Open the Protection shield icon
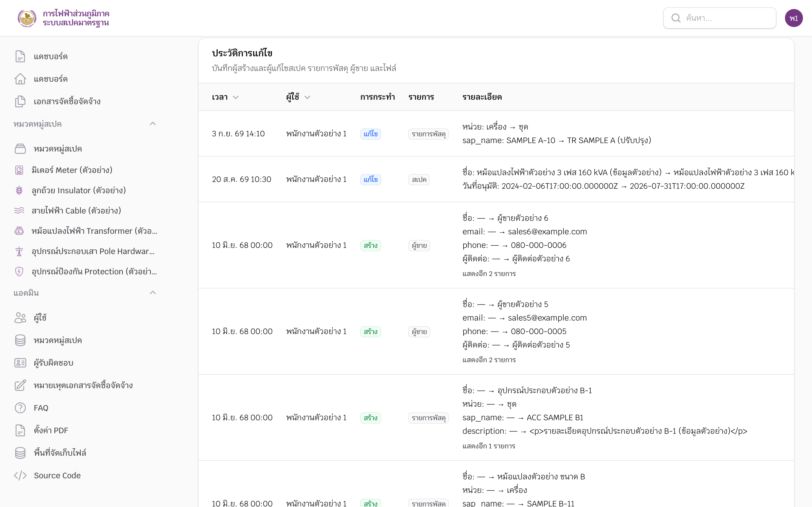 [x=19, y=271]
